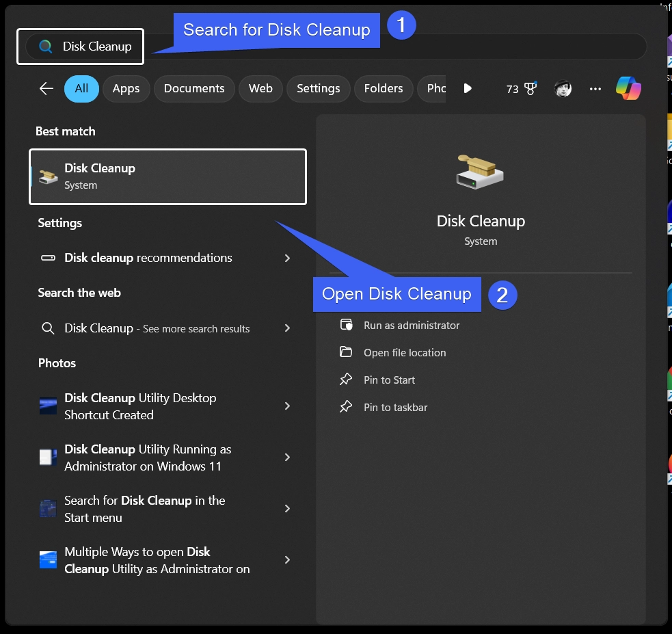Screen dimensions: 672x634
Task: Click the 'Best match' section heading
Action: click(66, 131)
